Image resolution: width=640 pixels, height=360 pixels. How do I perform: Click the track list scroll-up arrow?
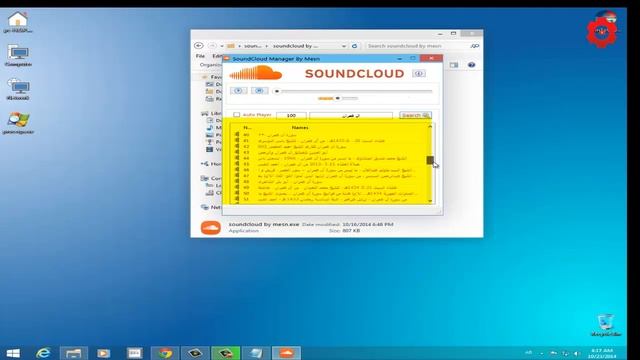pos(430,127)
